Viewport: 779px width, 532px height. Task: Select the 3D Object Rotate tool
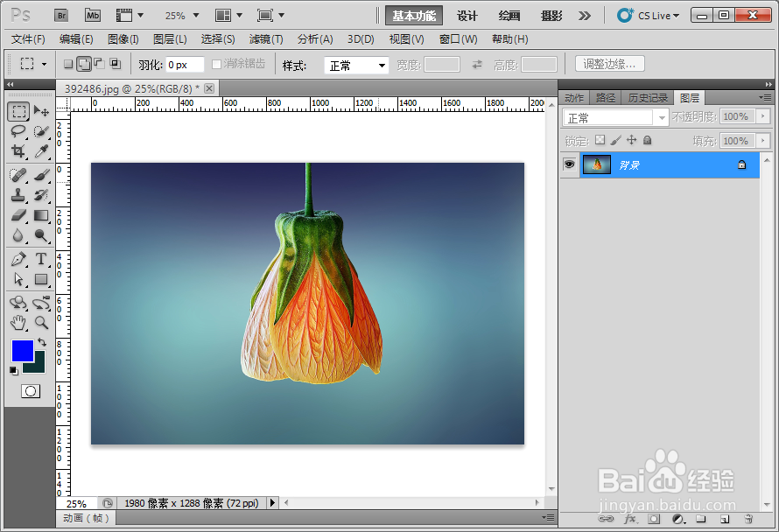(18, 303)
